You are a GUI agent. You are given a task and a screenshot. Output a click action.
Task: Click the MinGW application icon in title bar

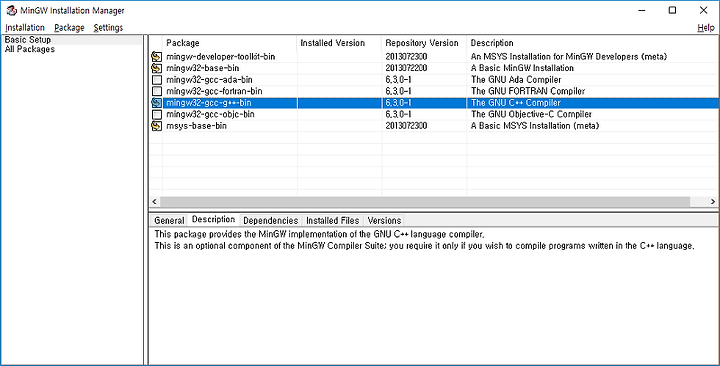click(x=11, y=10)
